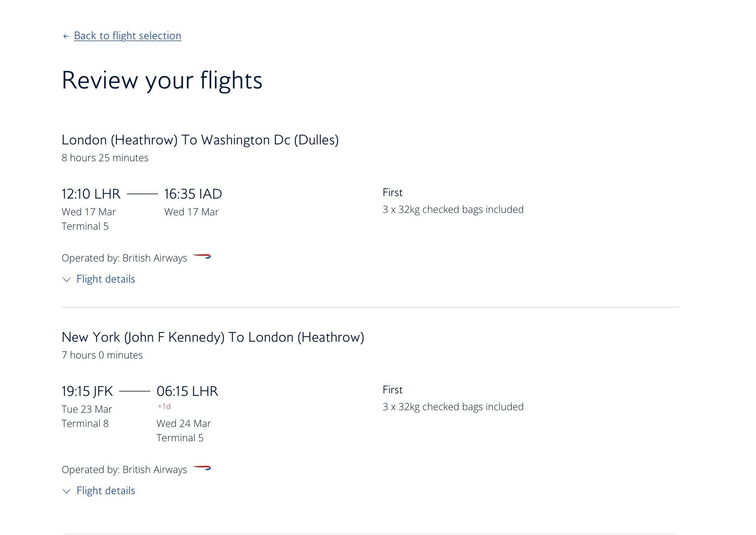Click the 16:35 IAD arrival time
The height and width of the screenshot is (535, 756).
(x=193, y=194)
